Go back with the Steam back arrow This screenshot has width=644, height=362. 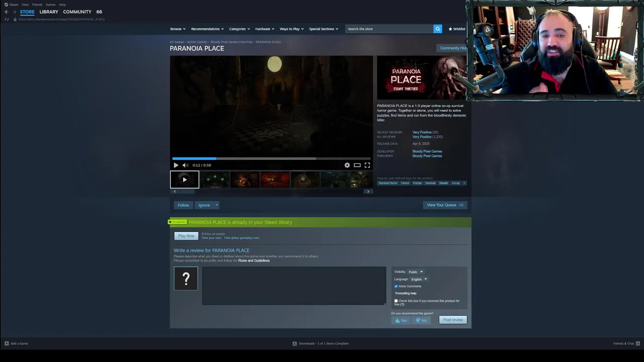point(7,12)
